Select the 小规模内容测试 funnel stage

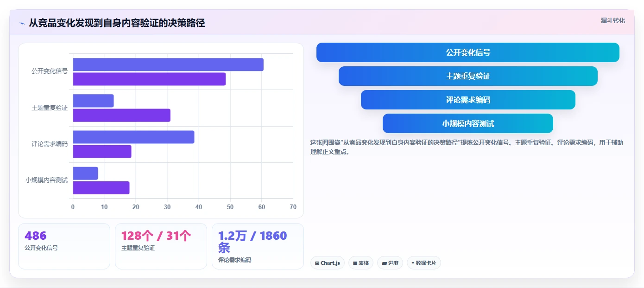pyautogui.click(x=468, y=123)
